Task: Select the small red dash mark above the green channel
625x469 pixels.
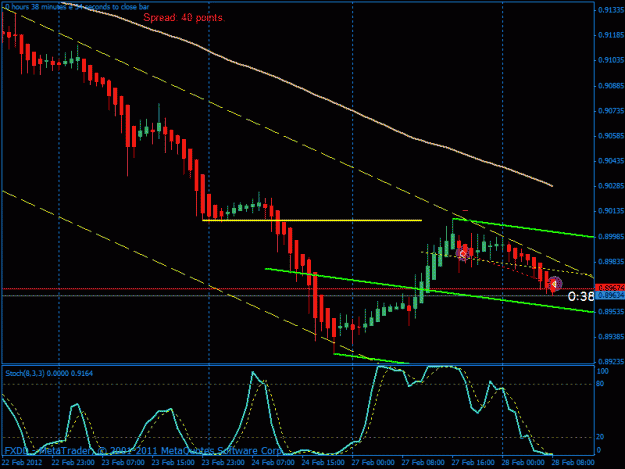Action: [465, 210]
